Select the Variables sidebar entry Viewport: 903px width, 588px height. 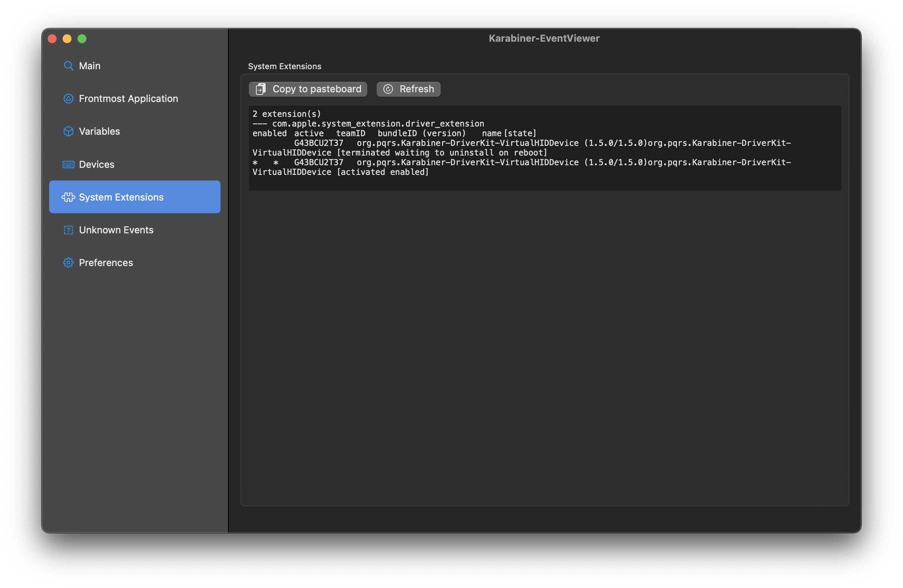(99, 131)
